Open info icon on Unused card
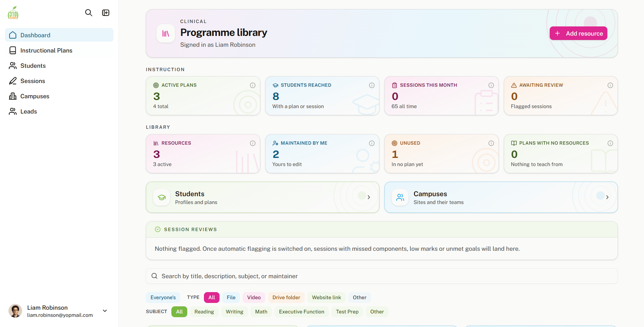Image resolution: width=644 pixels, height=327 pixels. click(491, 143)
